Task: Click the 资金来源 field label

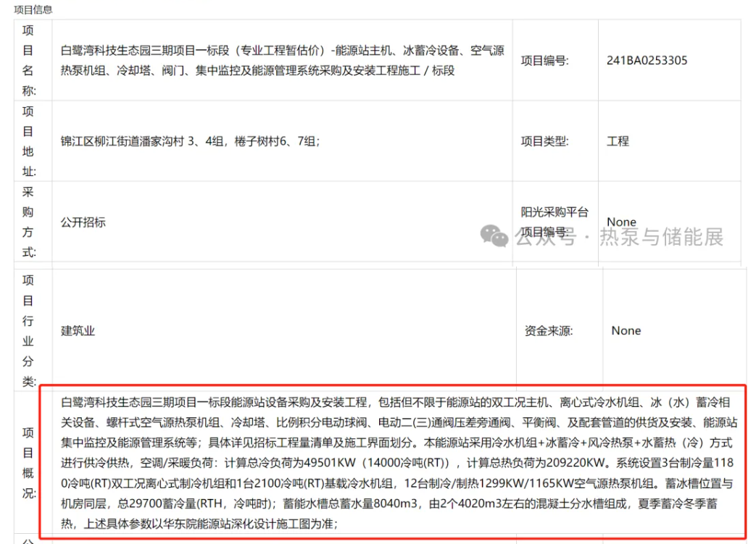Action: click(549, 331)
